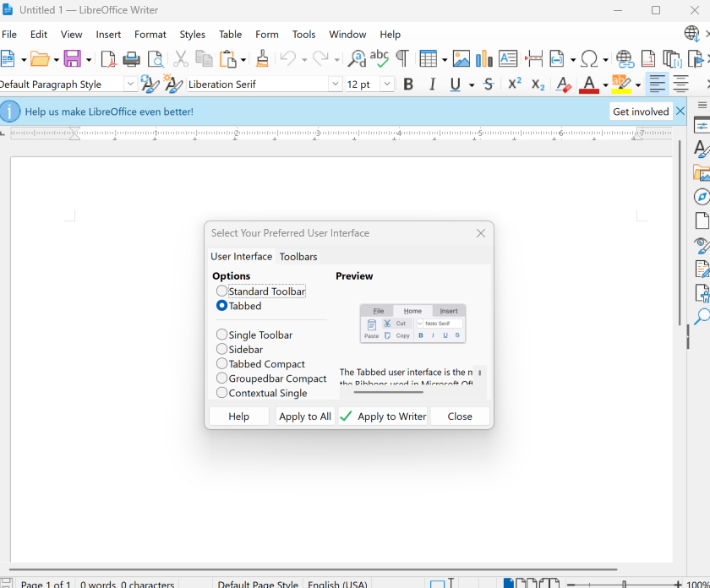Switch to the User Interface tab

point(242,257)
